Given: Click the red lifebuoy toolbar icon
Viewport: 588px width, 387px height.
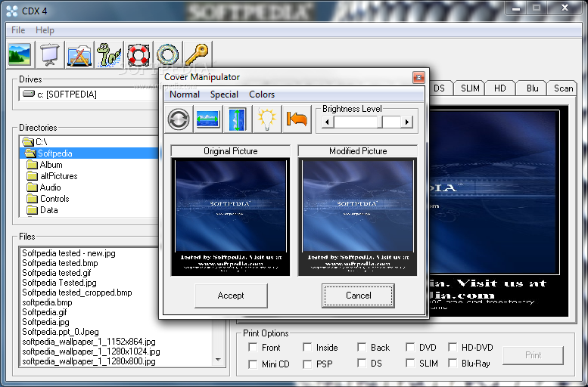Looking at the screenshot, I should [x=138, y=54].
